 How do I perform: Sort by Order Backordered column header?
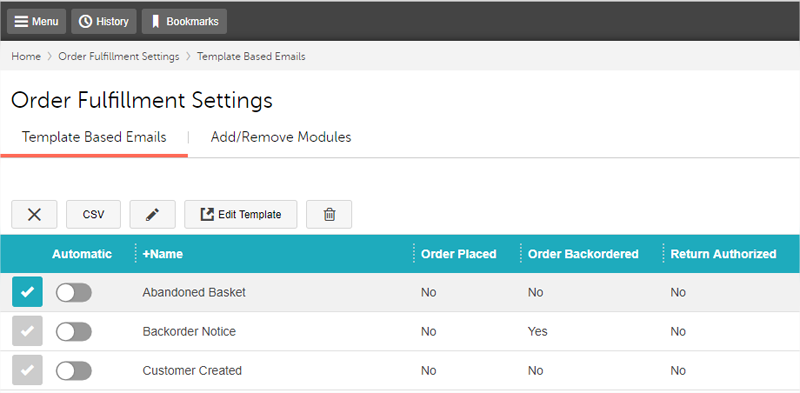coord(583,254)
